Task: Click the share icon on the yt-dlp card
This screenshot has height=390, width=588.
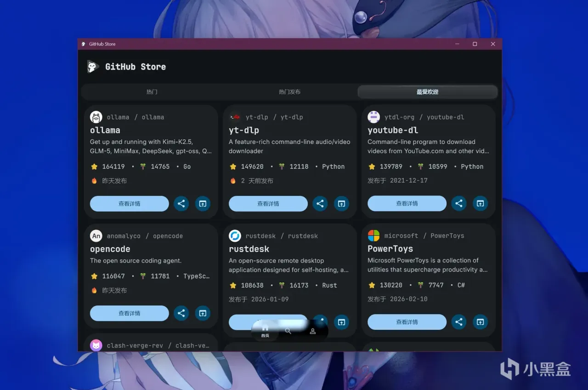Action: 320,204
